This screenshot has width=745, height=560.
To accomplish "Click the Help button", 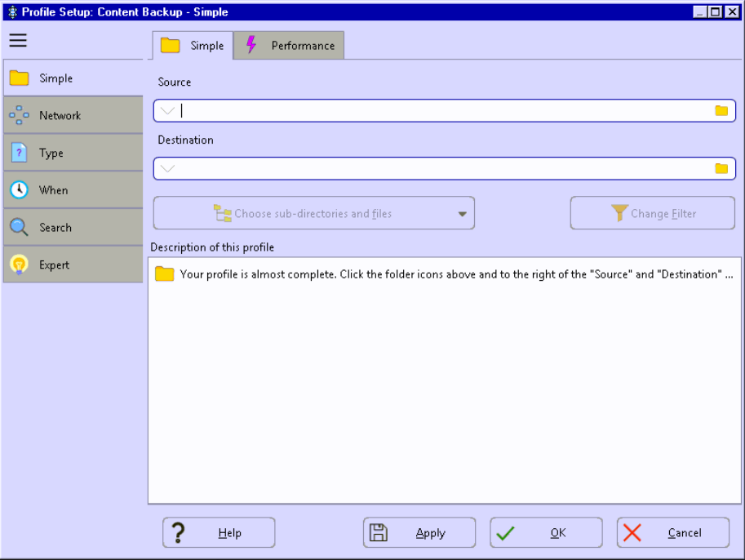I will point(219,532).
